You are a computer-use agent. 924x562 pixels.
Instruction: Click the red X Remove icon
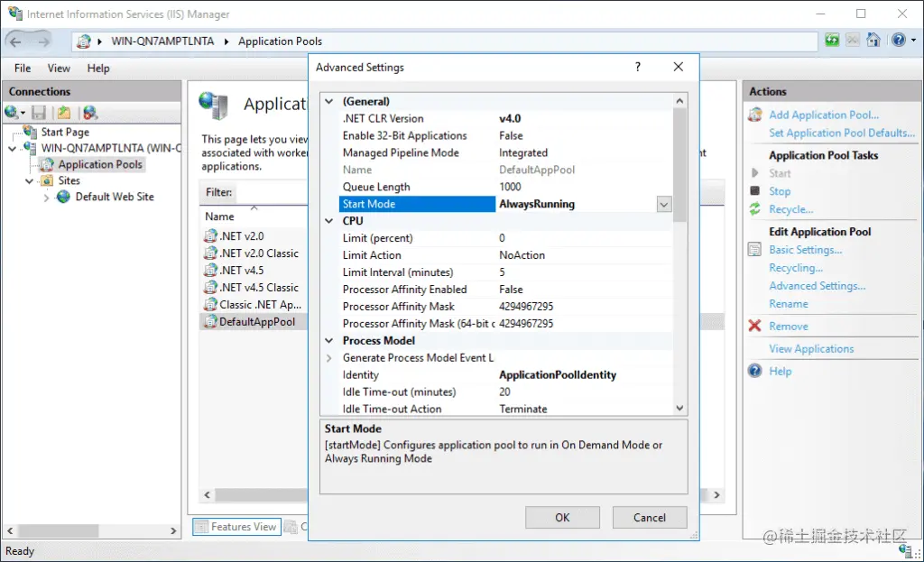(755, 326)
